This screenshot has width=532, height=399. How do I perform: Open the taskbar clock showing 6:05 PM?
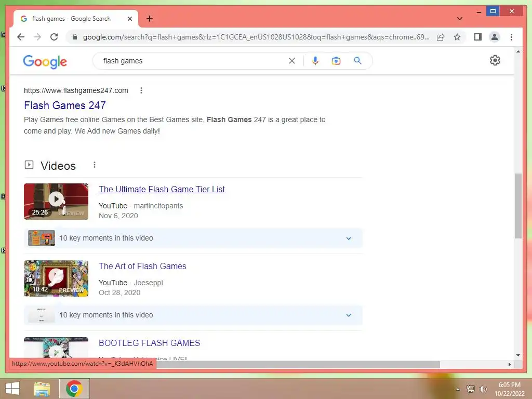point(510,389)
